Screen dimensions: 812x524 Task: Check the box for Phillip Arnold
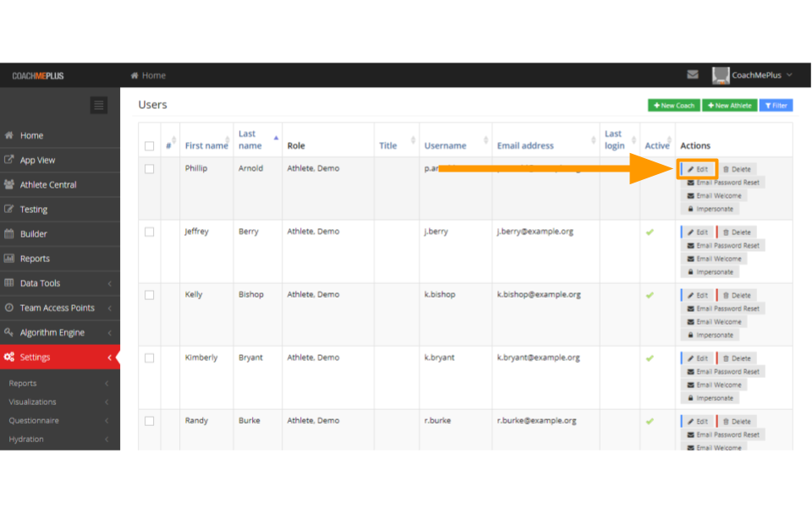149,169
